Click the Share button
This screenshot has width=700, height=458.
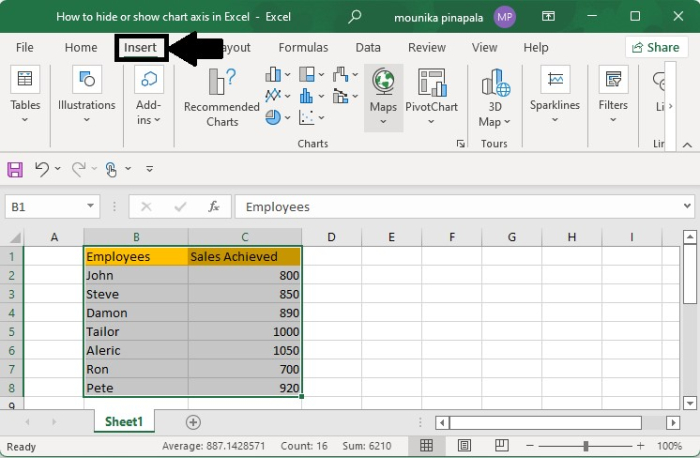pyautogui.click(x=656, y=47)
